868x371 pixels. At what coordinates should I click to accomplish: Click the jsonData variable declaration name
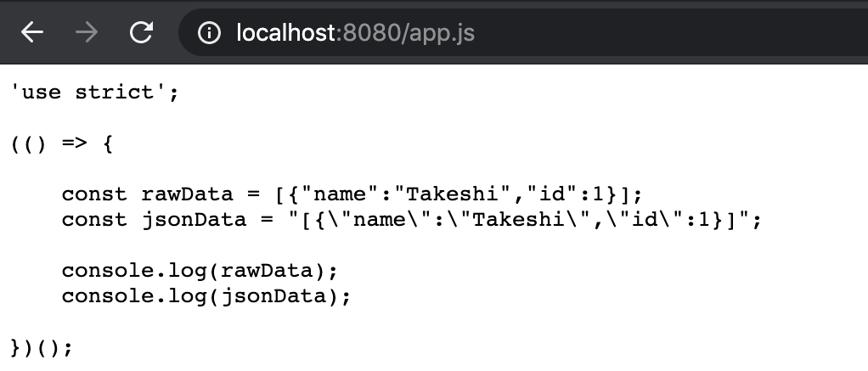point(194,220)
